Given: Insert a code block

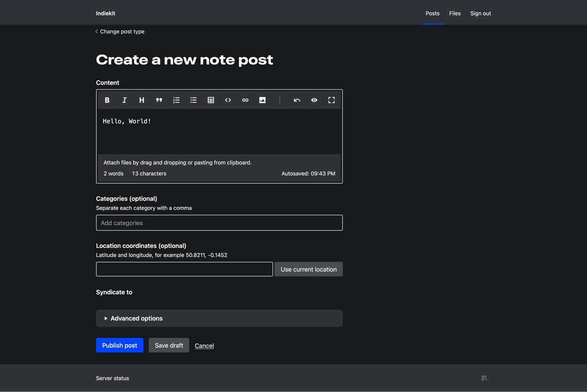Looking at the screenshot, I should tap(228, 100).
